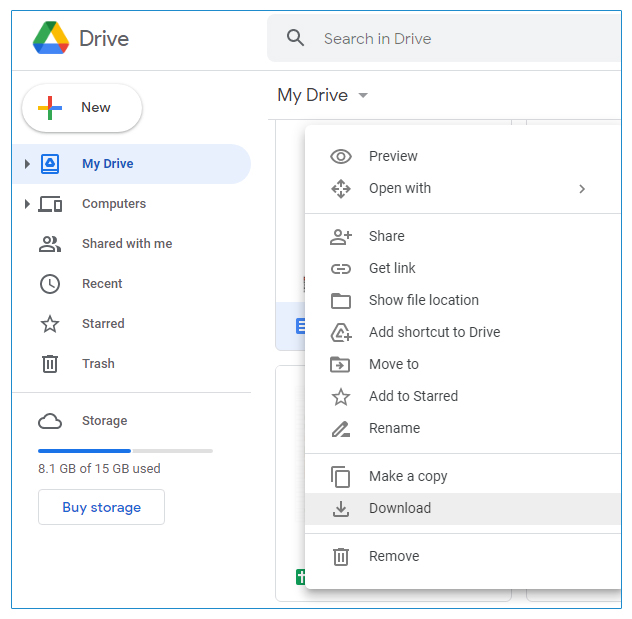Choose Rename from the context menu
Viewport: 632px width, 619px height.
pos(463,428)
